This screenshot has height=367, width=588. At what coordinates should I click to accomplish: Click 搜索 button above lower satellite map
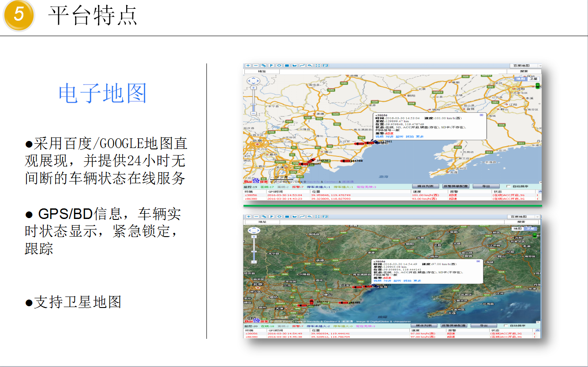(521, 222)
